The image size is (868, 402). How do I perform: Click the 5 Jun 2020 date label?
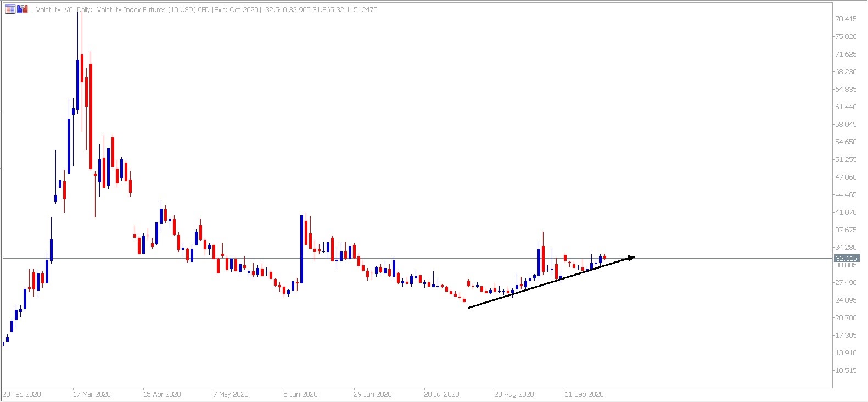click(300, 394)
